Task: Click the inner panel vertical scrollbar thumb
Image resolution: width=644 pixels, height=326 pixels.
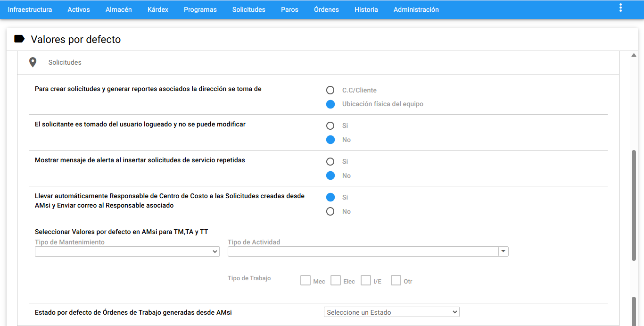Action: (634, 205)
